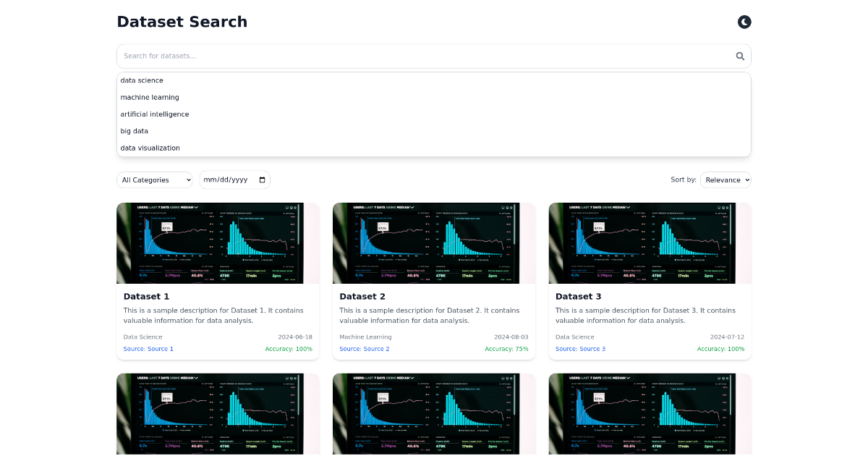Image resolution: width=868 pixels, height=456 pixels.
Task: Click the search magnifying glass icon
Action: coord(739,56)
